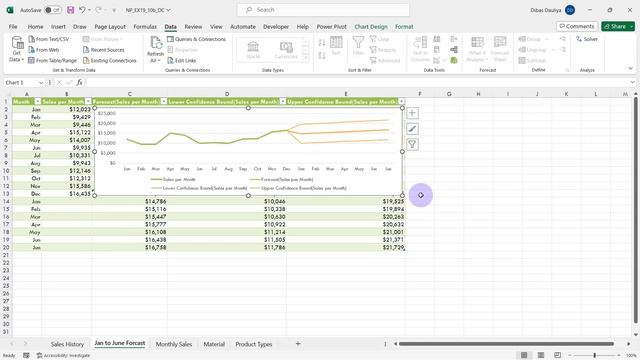Screen dimensions: 640x360
Task: Click the zoom slider handle
Action: tap(595, 356)
